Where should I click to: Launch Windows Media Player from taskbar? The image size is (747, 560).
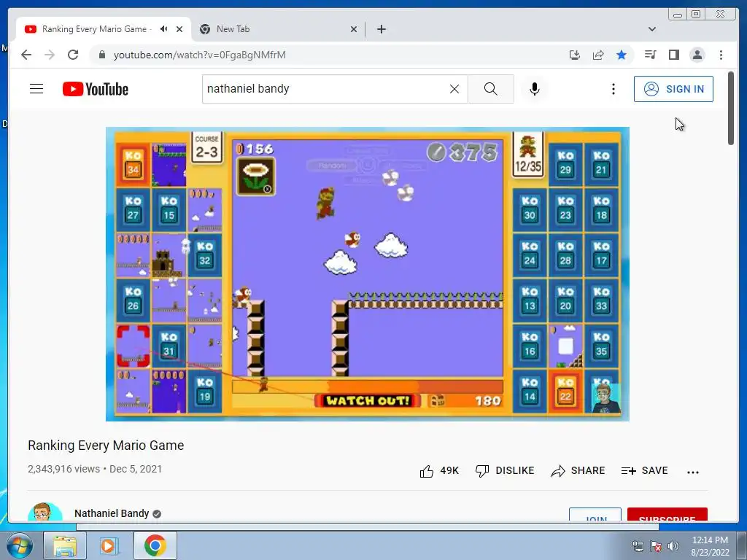[109, 545]
